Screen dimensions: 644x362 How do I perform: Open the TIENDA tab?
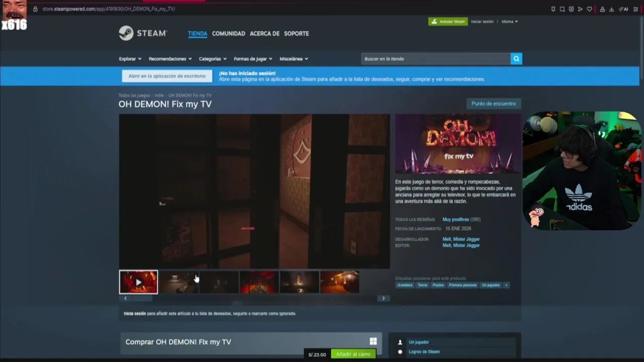click(197, 34)
